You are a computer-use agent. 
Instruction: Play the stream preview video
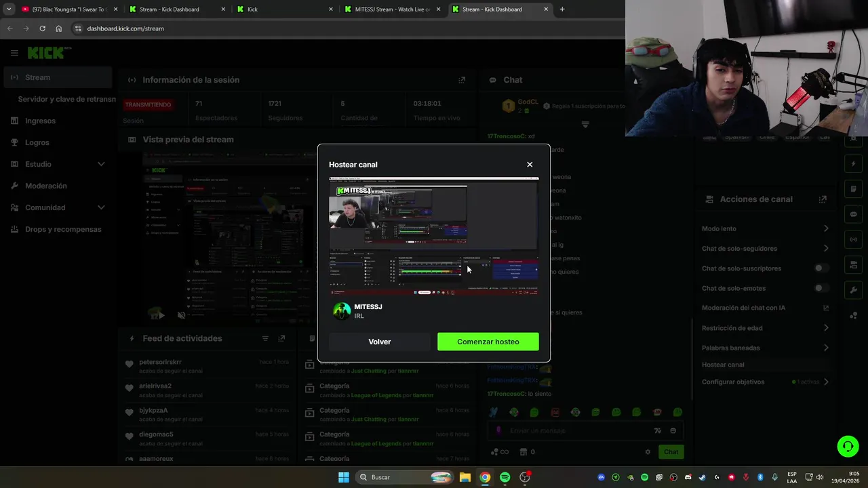click(x=161, y=315)
